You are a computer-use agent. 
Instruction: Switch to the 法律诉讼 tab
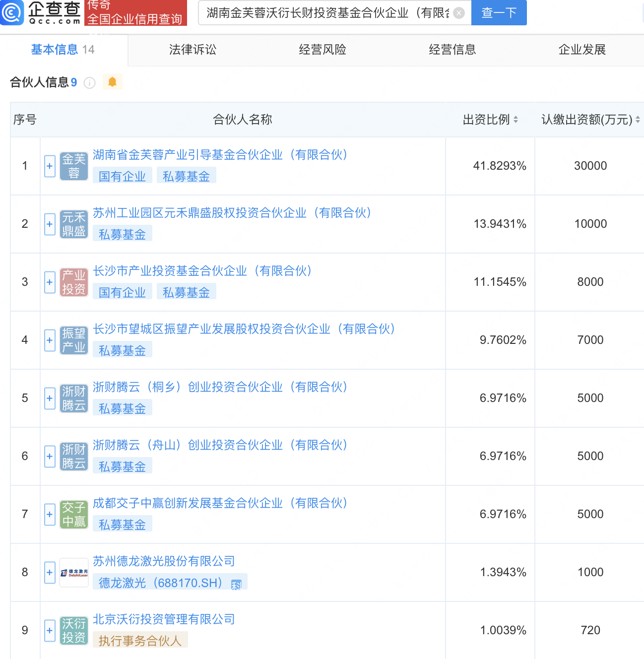(x=193, y=50)
